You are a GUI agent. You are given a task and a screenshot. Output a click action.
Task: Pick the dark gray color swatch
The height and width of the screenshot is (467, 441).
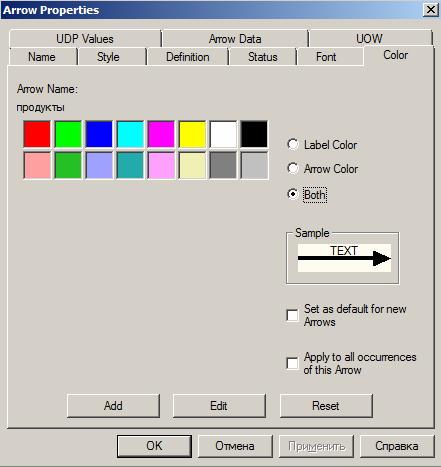pos(223,165)
